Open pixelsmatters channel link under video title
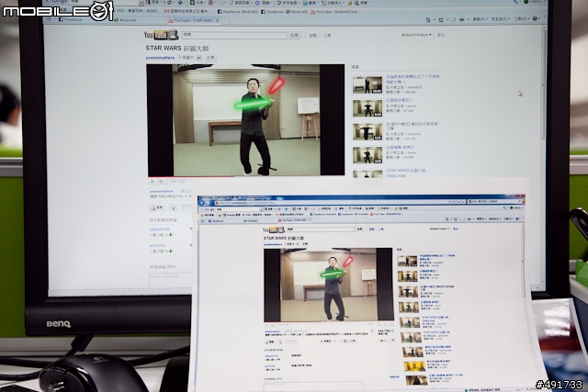The height and width of the screenshot is (392, 588). 160,58
